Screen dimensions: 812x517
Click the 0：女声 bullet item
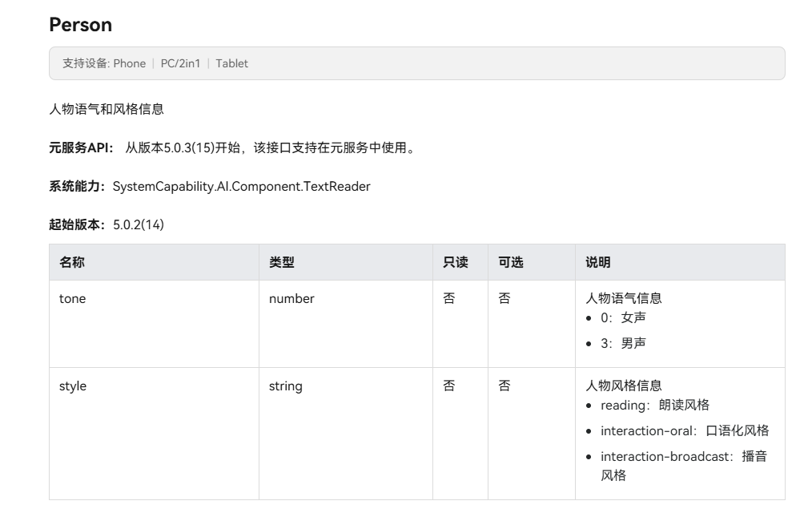623,317
